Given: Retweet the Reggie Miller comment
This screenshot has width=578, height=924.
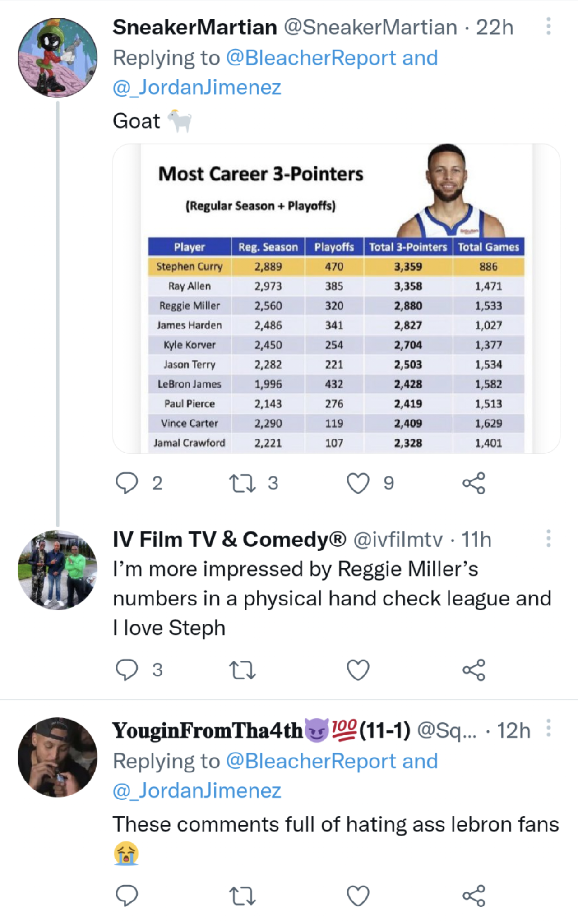Looking at the screenshot, I should (243, 670).
